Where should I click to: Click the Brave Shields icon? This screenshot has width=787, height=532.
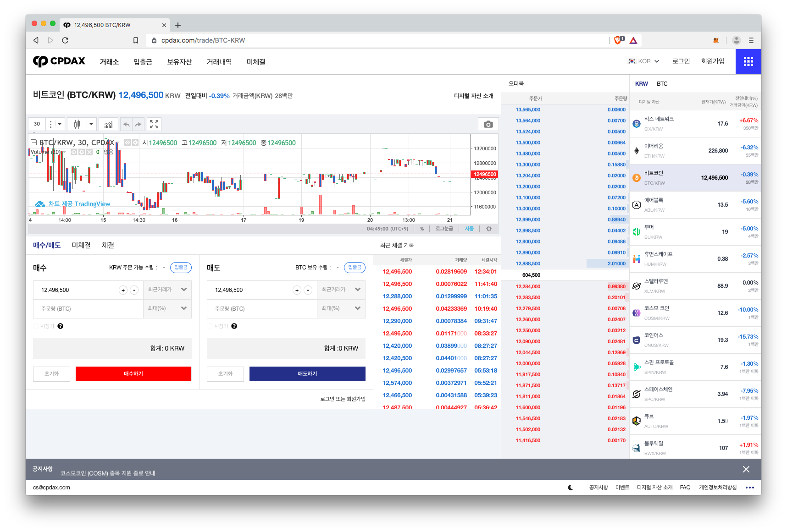[618, 40]
